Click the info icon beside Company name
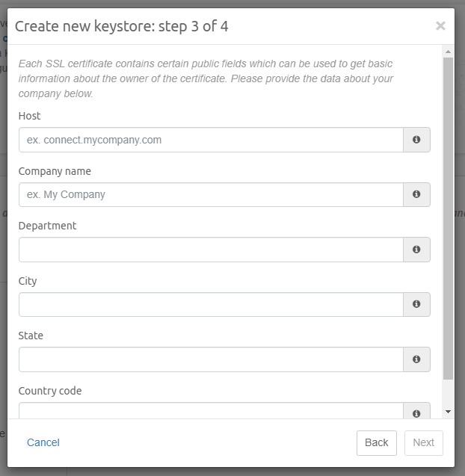The image size is (465, 476). click(x=416, y=194)
